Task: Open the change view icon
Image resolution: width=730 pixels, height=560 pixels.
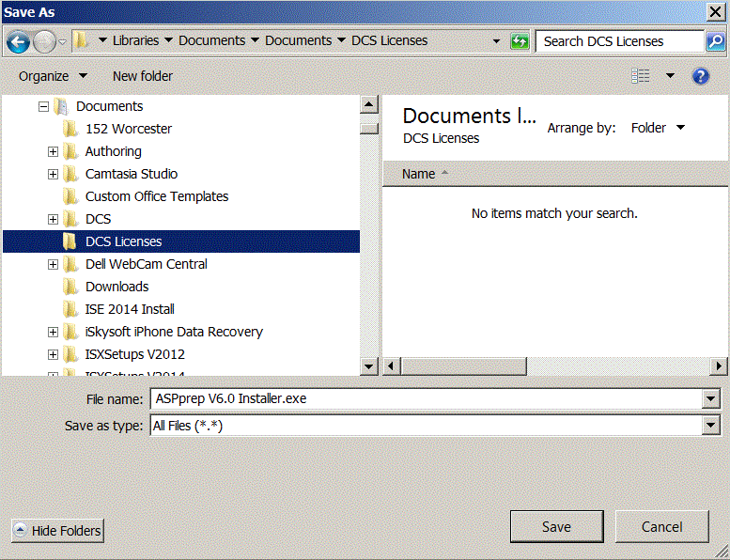Action: [640, 75]
